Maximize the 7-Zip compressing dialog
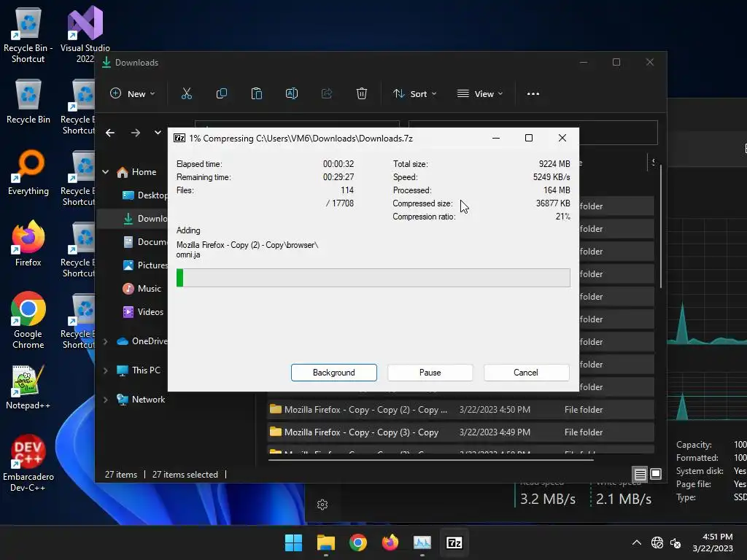This screenshot has width=747, height=560. click(529, 138)
